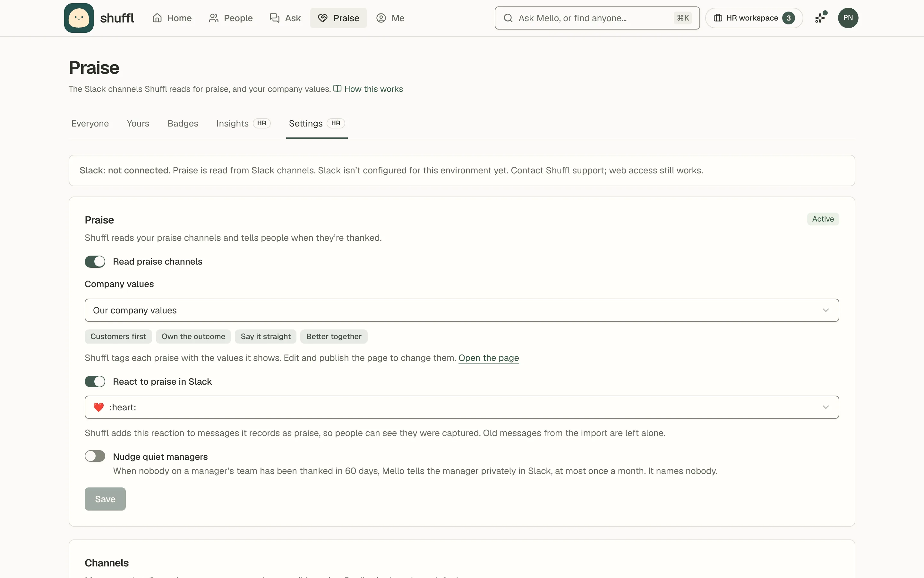Screen dimensions: 924x578
Task: Enable Nudge quiet managers switch
Action: pyautogui.click(x=95, y=456)
